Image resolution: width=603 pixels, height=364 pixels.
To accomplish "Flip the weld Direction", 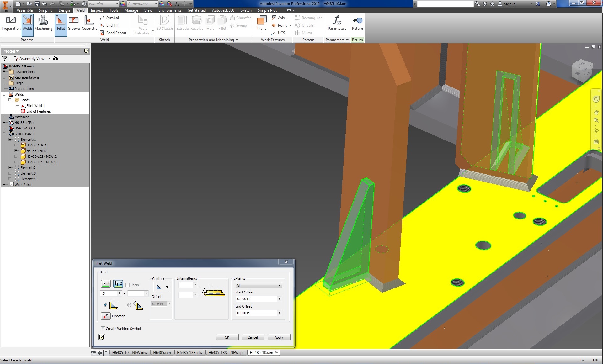I will coord(106,316).
